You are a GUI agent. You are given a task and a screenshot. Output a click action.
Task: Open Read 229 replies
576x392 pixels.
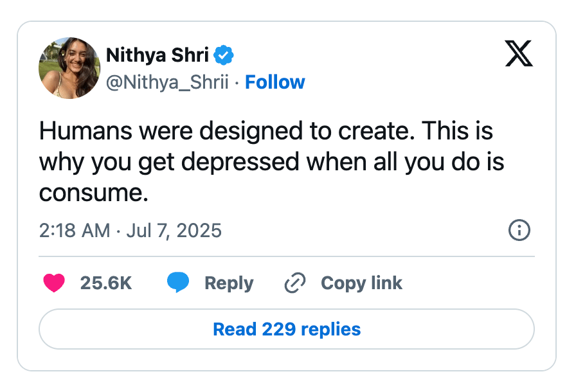click(x=287, y=330)
